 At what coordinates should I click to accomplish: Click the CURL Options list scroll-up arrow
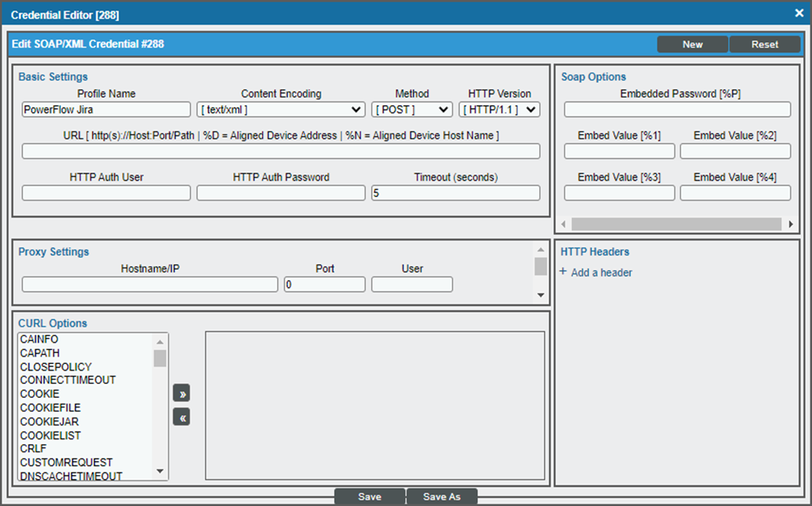(160, 342)
